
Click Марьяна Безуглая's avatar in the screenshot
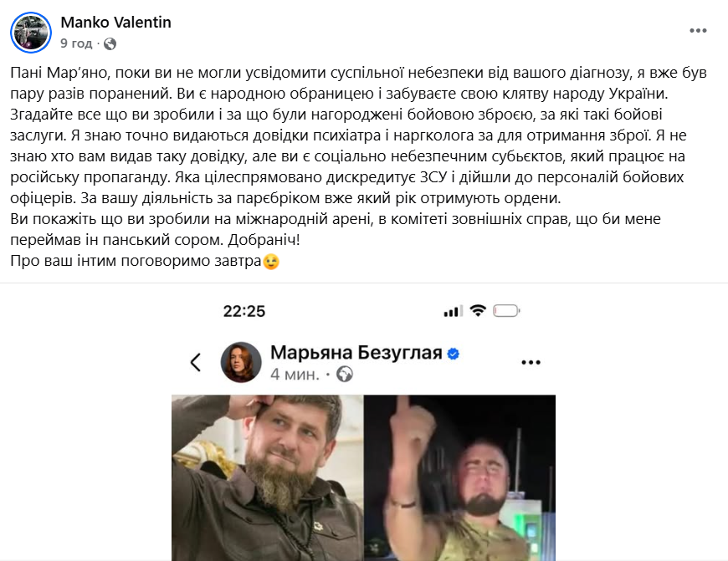coord(241,362)
